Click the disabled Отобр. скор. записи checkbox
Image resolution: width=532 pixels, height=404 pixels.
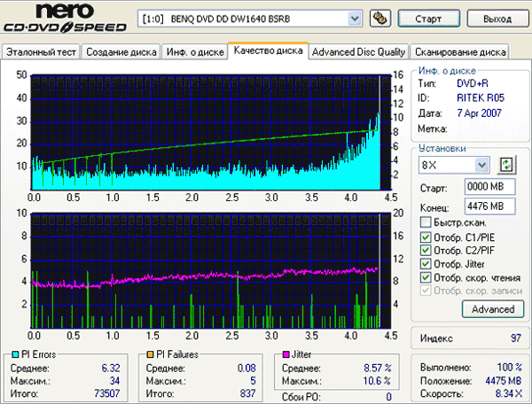coord(426,291)
